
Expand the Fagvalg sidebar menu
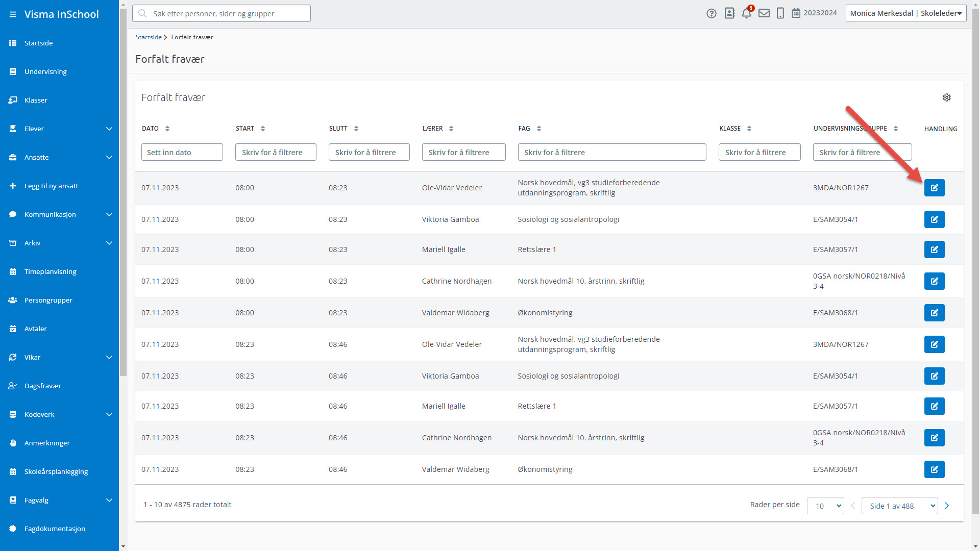[x=59, y=500]
